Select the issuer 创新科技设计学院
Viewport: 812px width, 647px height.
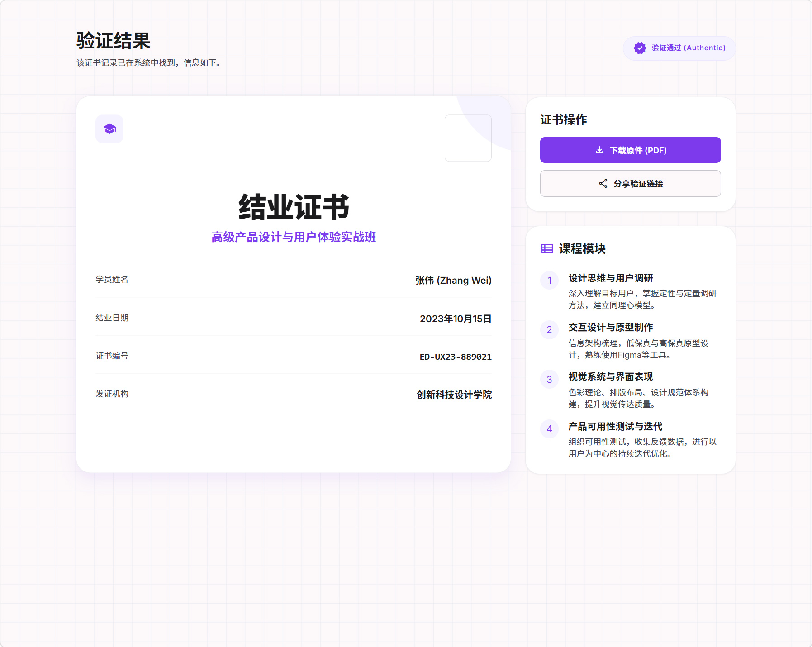(x=454, y=395)
